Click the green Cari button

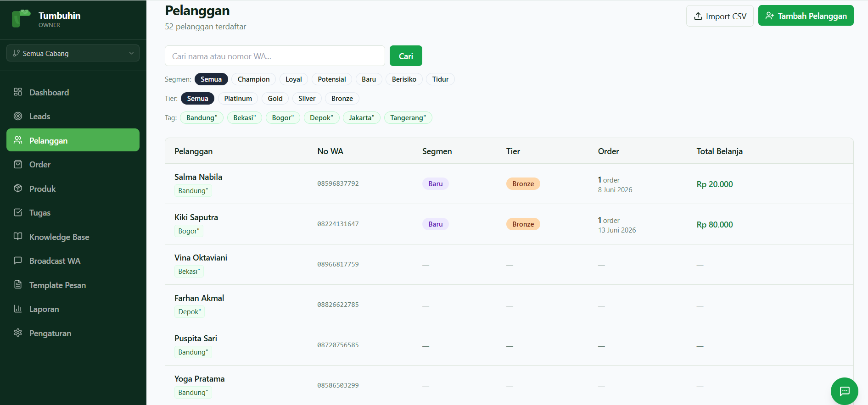click(406, 56)
